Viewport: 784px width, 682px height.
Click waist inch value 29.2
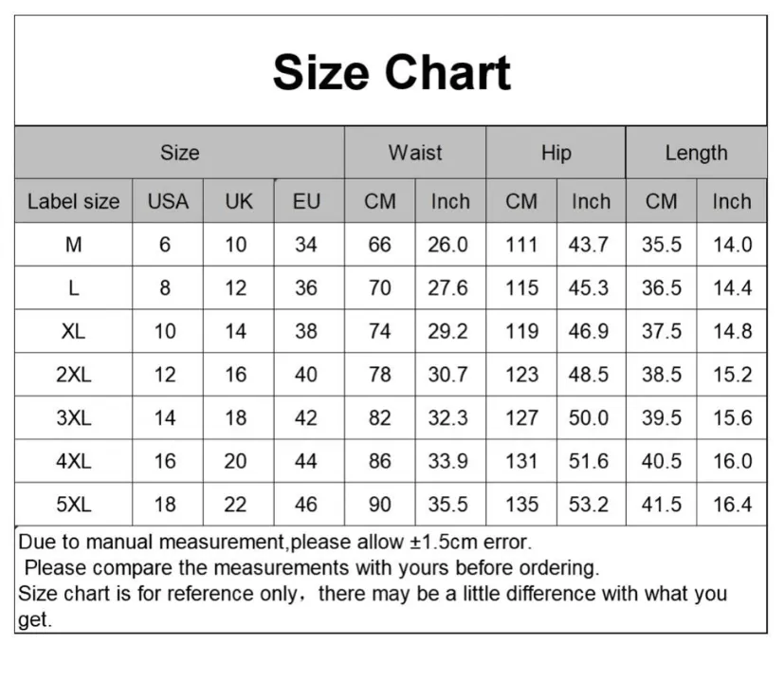(x=447, y=331)
